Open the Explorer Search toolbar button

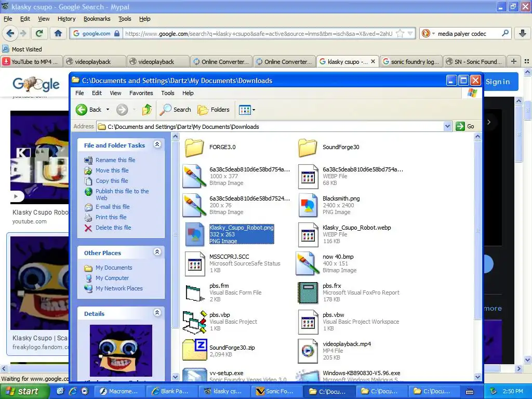click(175, 110)
